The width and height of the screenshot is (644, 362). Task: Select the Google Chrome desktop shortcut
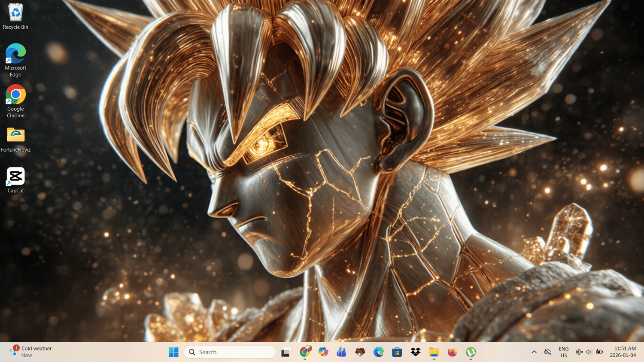(15, 101)
